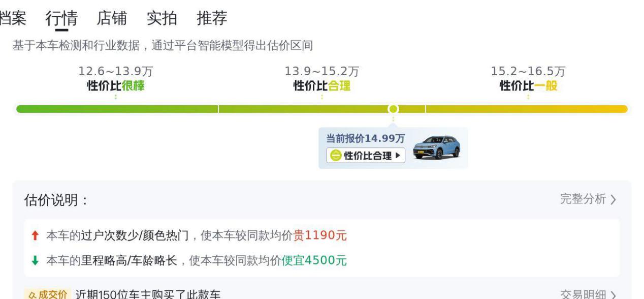Click the yellow 性价比一般 bar segment
The width and height of the screenshot is (644, 299).
click(527, 109)
